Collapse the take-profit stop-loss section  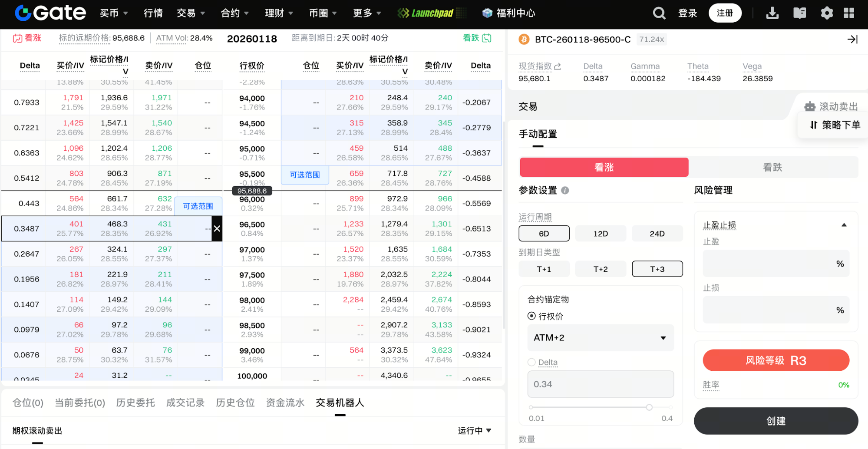pos(844,225)
